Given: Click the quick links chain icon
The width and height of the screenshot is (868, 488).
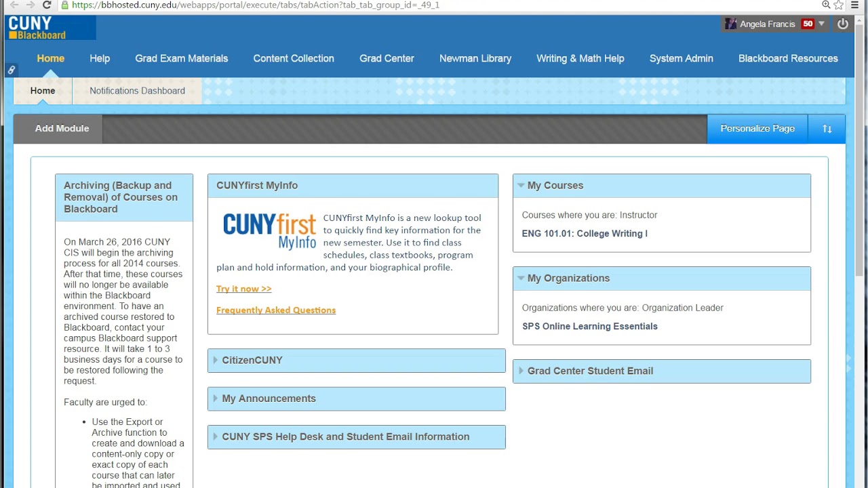Looking at the screenshot, I should (x=12, y=70).
